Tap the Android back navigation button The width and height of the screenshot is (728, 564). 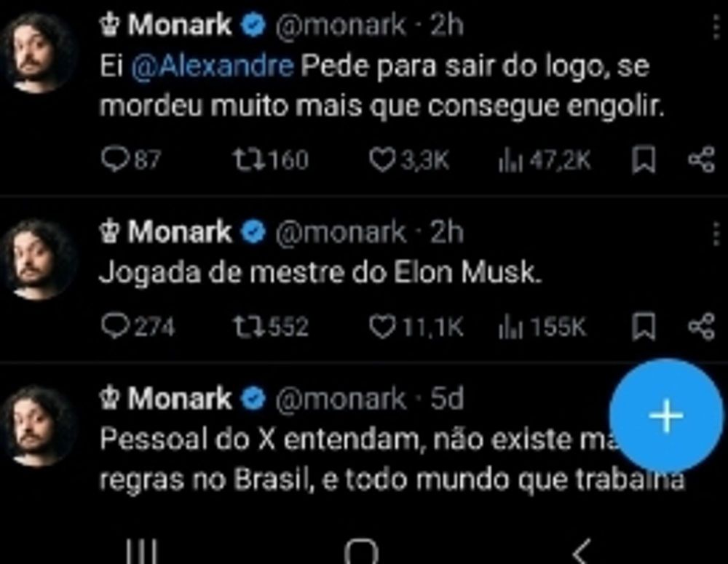(582, 552)
